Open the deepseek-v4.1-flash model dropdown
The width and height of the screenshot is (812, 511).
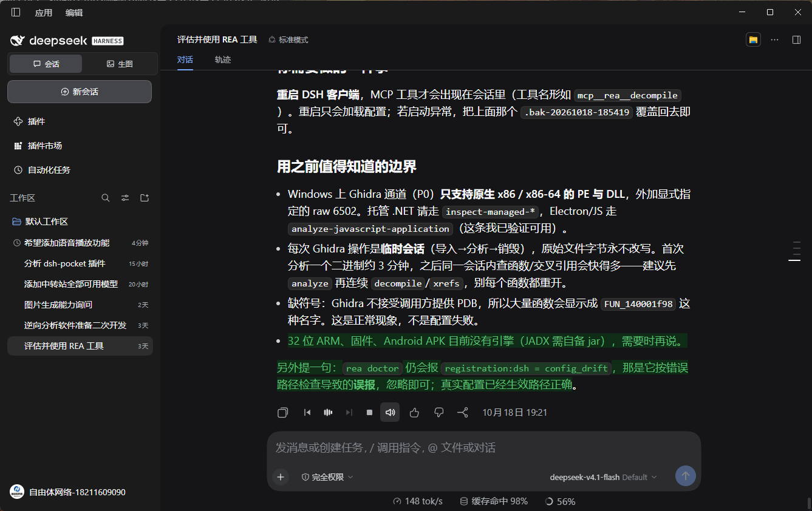pos(603,477)
